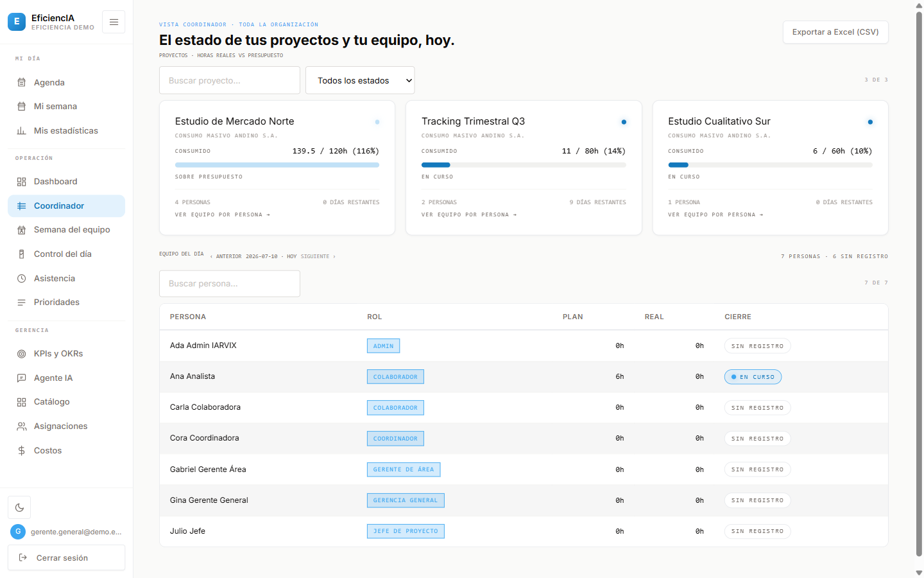924x578 pixels.
Task: Go to Anterior day
Action: (x=226, y=256)
